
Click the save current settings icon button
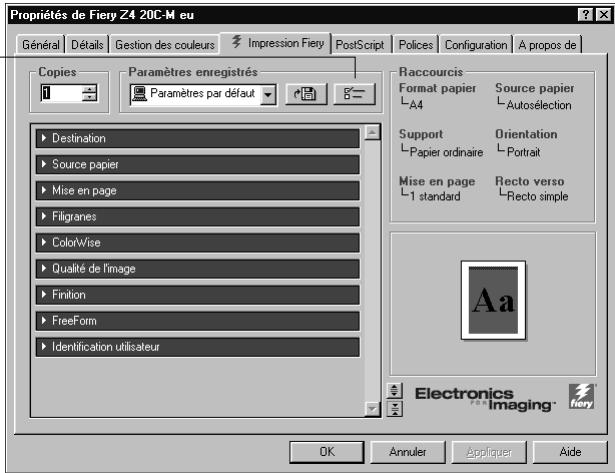pos(306,94)
